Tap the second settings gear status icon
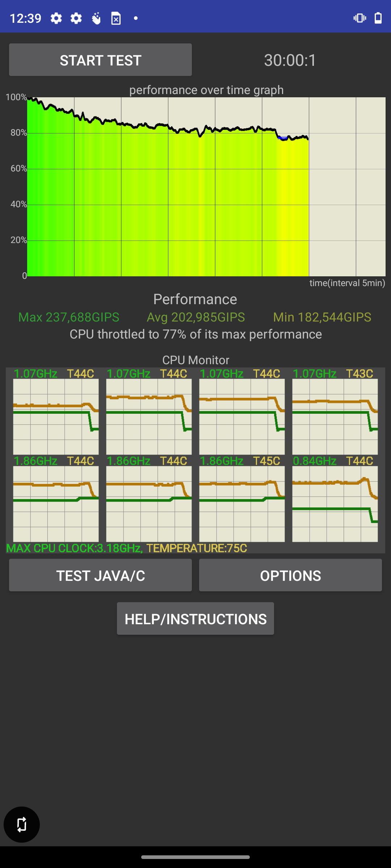Viewport: 391px width, 868px height. [x=76, y=18]
